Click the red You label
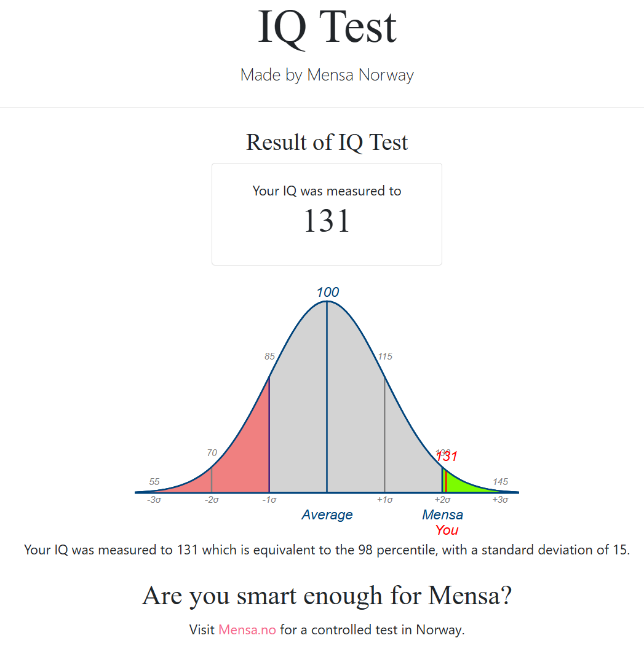The width and height of the screenshot is (644, 646). [x=447, y=530]
